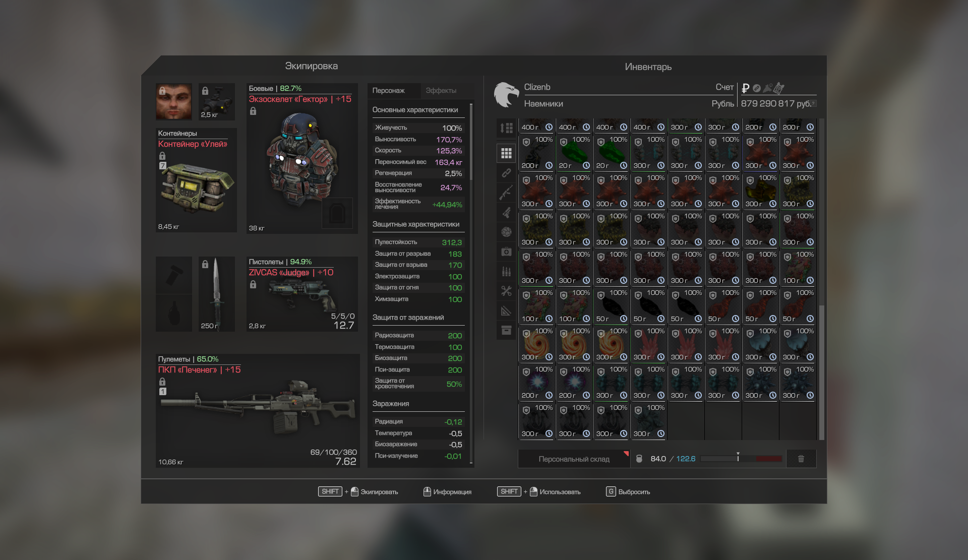Click the Защита от разрыва 183 row
The image size is (968, 560).
click(418, 254)
